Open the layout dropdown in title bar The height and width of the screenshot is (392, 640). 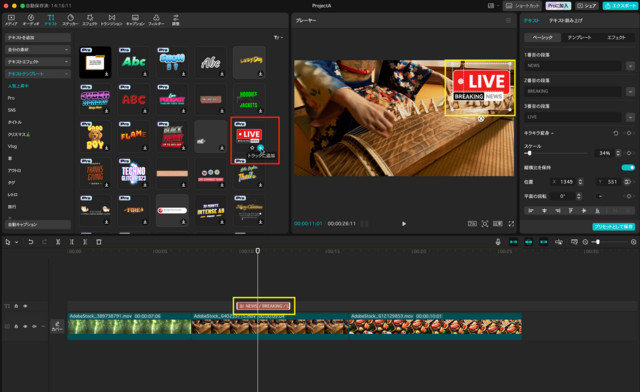pos(493,6)
